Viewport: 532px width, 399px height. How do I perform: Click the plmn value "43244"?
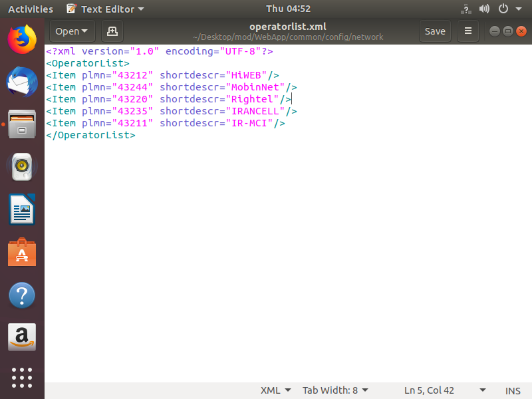tap(132, 87)
